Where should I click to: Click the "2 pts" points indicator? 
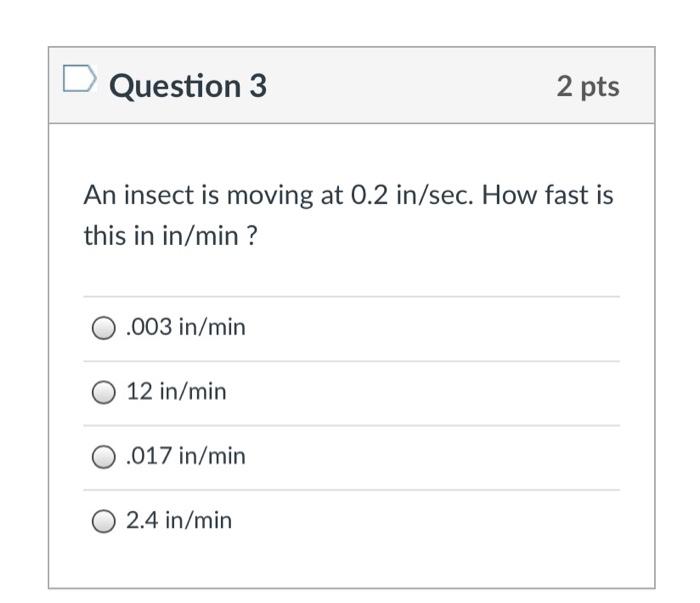(588, 87)
